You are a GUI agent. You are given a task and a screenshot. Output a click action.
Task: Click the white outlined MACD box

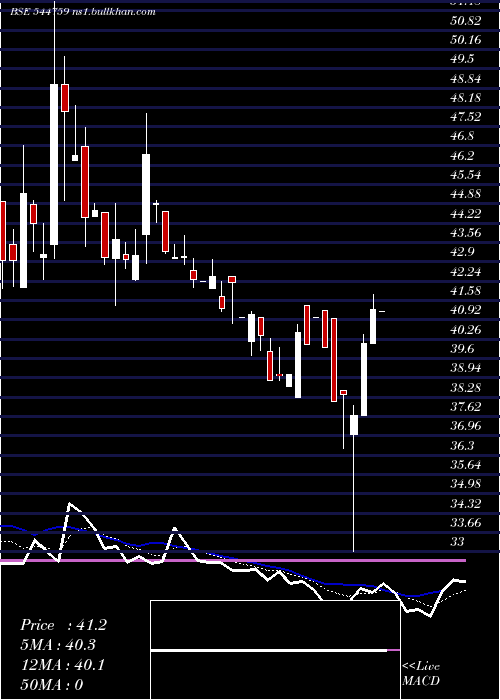click(x=275, y=650)
